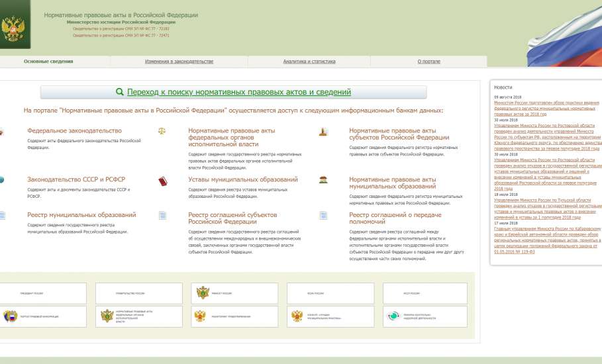This screenshot has height=364, width=602.
Task: Switch to Аналитика и статистика tab
Action: (x=309, y=62)
